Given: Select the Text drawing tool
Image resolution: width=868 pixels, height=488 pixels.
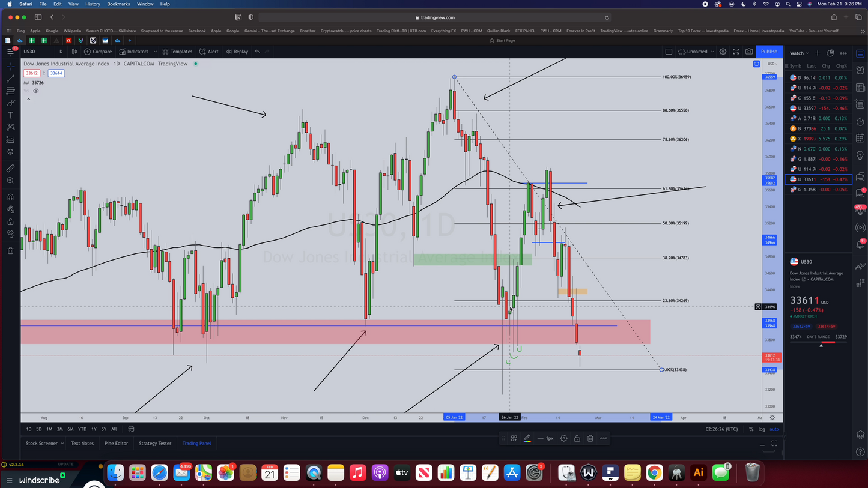Looking at the screenshot, I should tap(10, 115).
